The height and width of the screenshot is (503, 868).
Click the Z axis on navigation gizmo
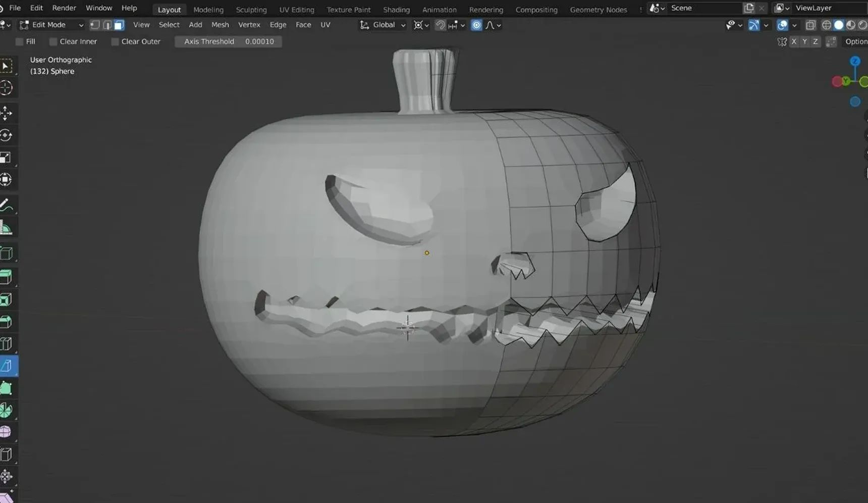click(x=855, y=61)
